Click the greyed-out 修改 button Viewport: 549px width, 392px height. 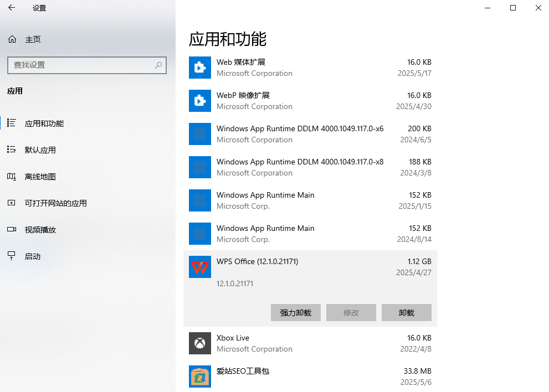pos(351,313)
